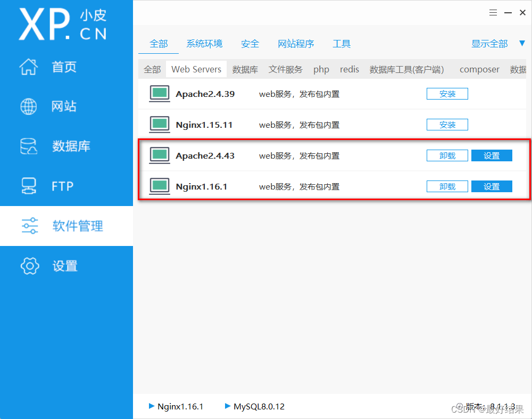Select the Nginx1.15.11 name text
This screenshot has width=532, height=419.
coord(204,125)
